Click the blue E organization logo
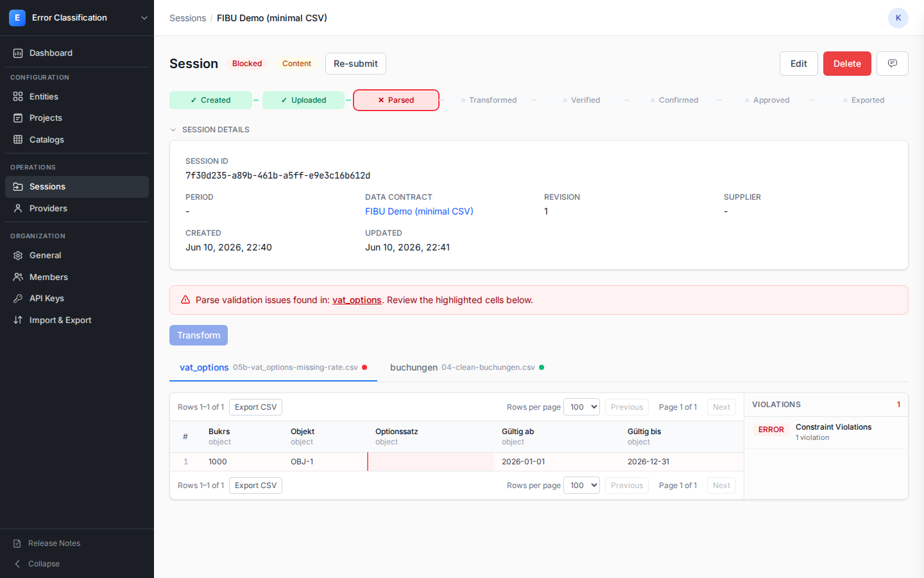The height and width of the screenshot is (578, 924). pyautogui.click(x=17, y=18)
